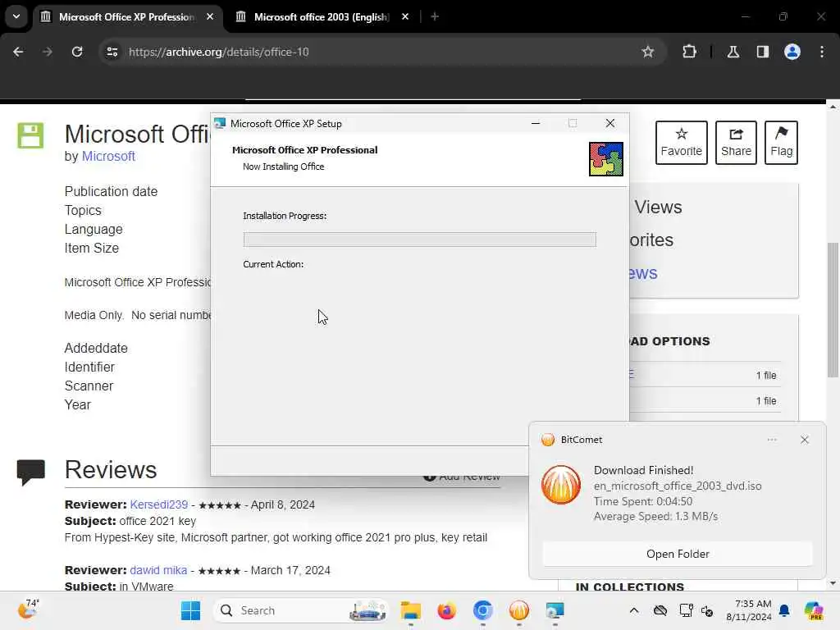
Task: Open the Microsoft author link
Action: (x=108, y=157)
